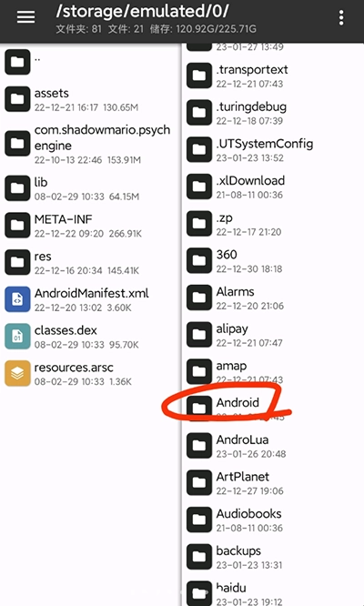Open the assets folder icon

17,99
